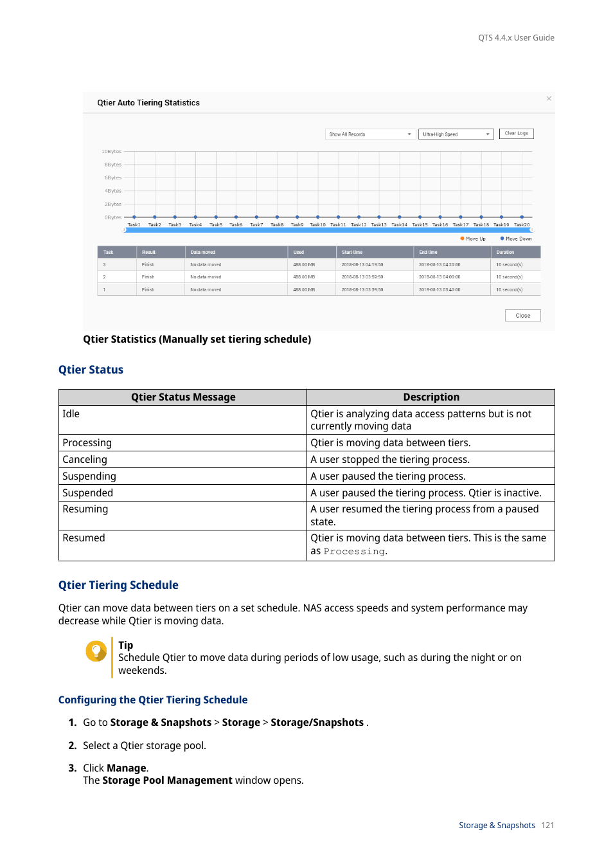Select the Task10 data point on chart

click(x=317, y=217)
